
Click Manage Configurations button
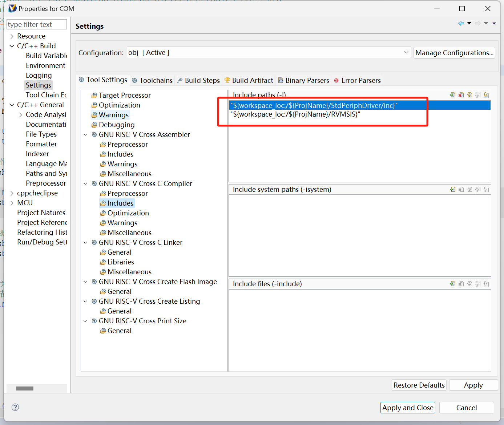point(454,53)
